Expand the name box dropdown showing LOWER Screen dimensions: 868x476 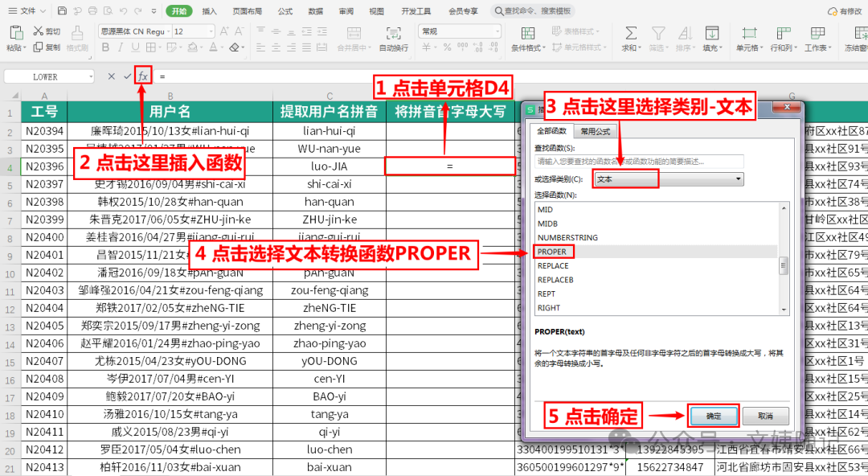point(91,76)
